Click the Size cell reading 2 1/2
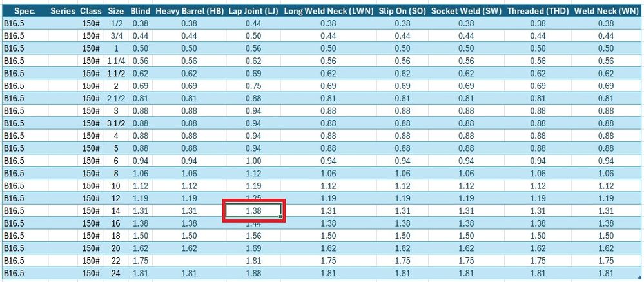Viewport: 644px width, 282px height. coord(116,99)
